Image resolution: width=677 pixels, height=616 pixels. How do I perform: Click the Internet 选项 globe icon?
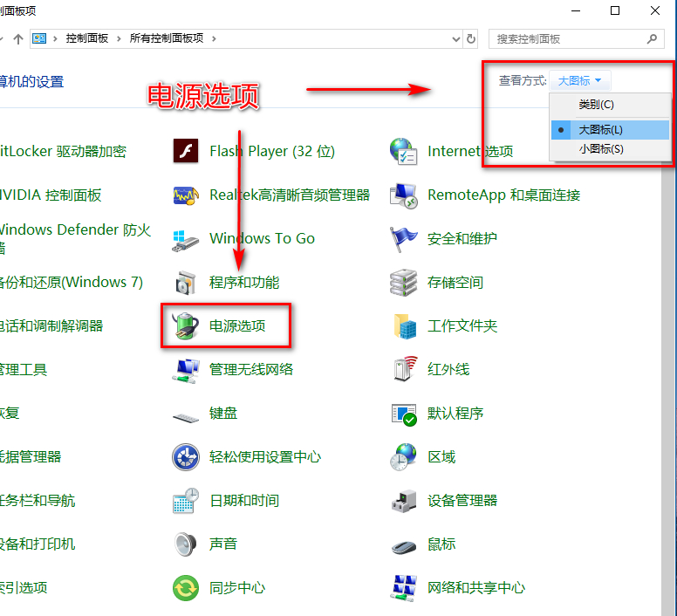[x=403, y=151]
